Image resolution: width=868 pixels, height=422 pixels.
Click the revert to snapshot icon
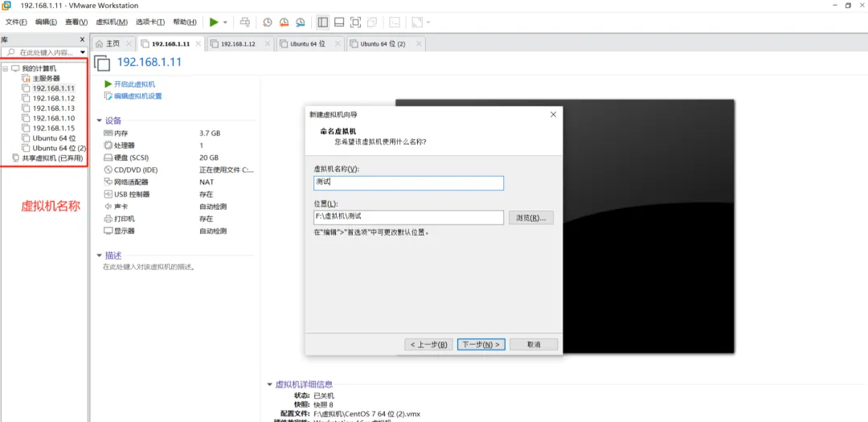click(284, 23)
